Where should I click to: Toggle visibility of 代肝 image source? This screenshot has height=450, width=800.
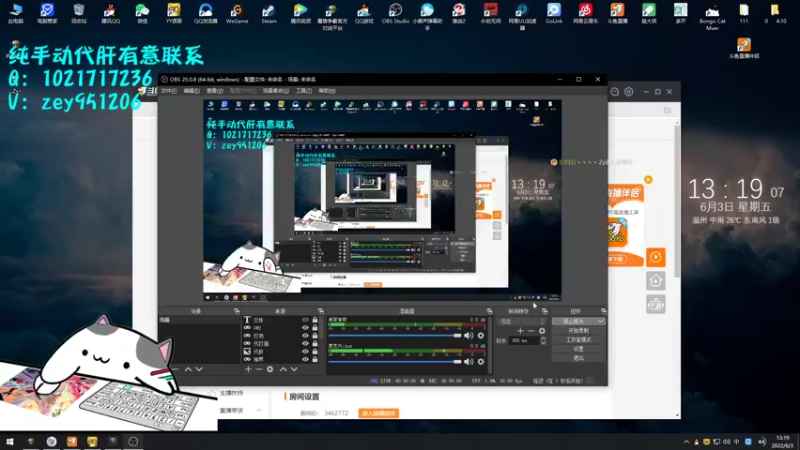(305, 352)
